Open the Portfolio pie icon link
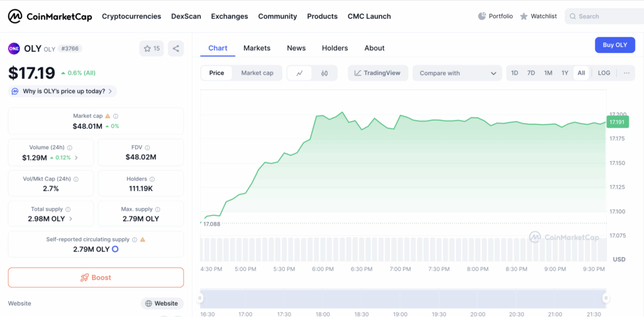This screenshot has width=644, height=317. [x=495, y=16]
